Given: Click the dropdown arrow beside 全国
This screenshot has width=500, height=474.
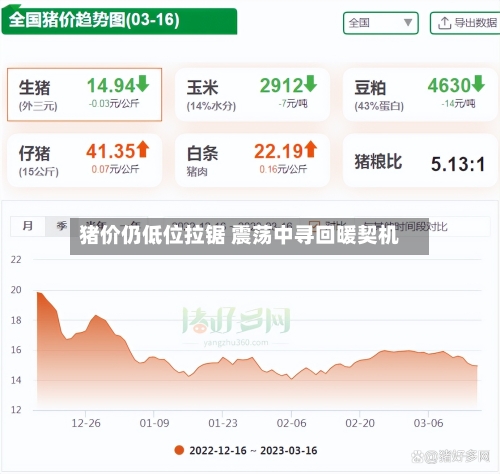Looking at the screenshot, I should point(408,23).
